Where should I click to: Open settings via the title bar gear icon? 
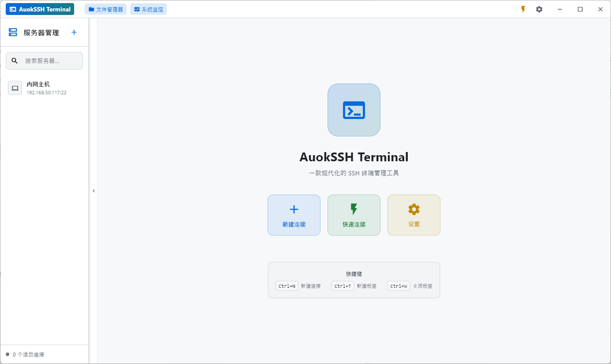[x=539, y=9]
